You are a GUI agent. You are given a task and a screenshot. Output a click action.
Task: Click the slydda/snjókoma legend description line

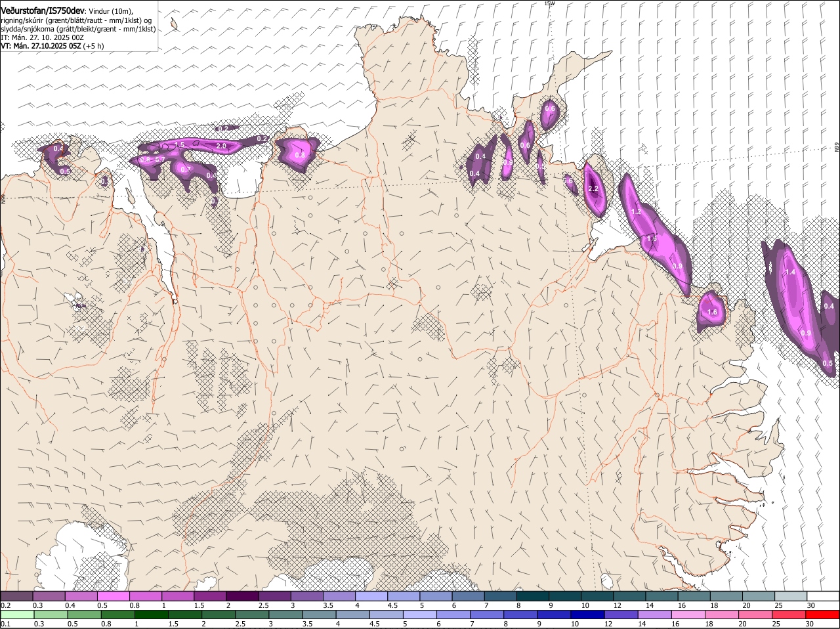tap(78, 29)
